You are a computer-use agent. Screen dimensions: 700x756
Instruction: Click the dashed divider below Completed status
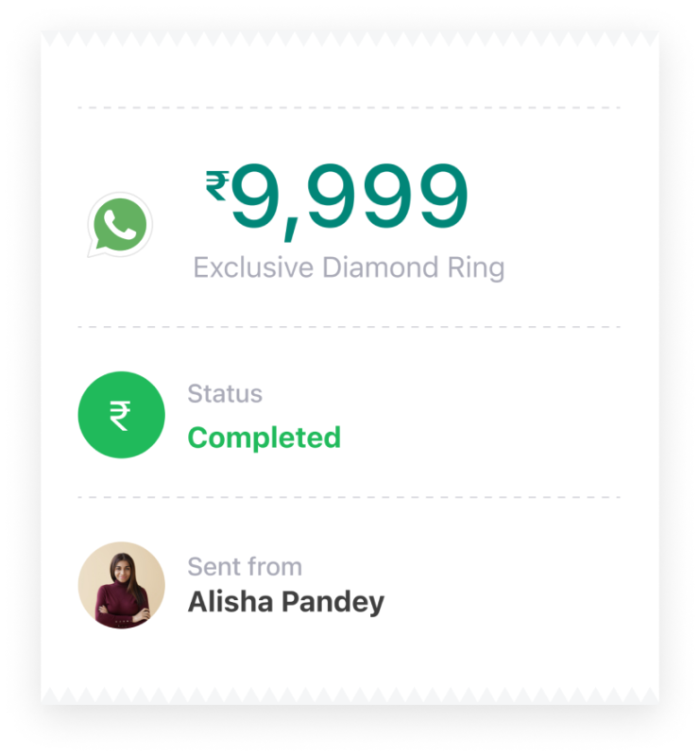click(x=349, y=497)
